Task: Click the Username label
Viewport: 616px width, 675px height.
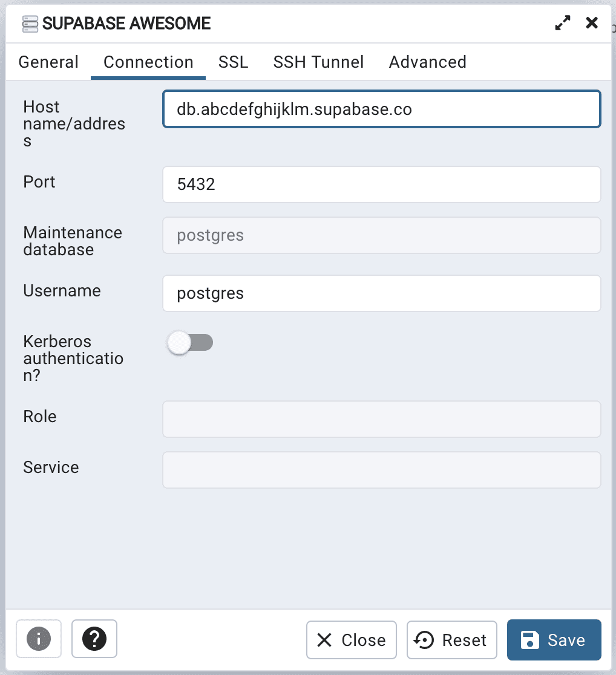Action: coord(62,290)
